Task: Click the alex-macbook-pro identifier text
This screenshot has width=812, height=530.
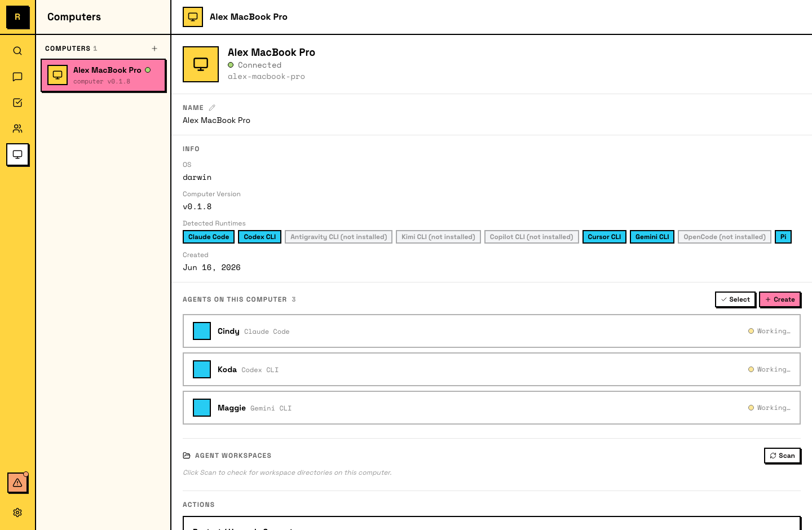Action: [266, 77]
